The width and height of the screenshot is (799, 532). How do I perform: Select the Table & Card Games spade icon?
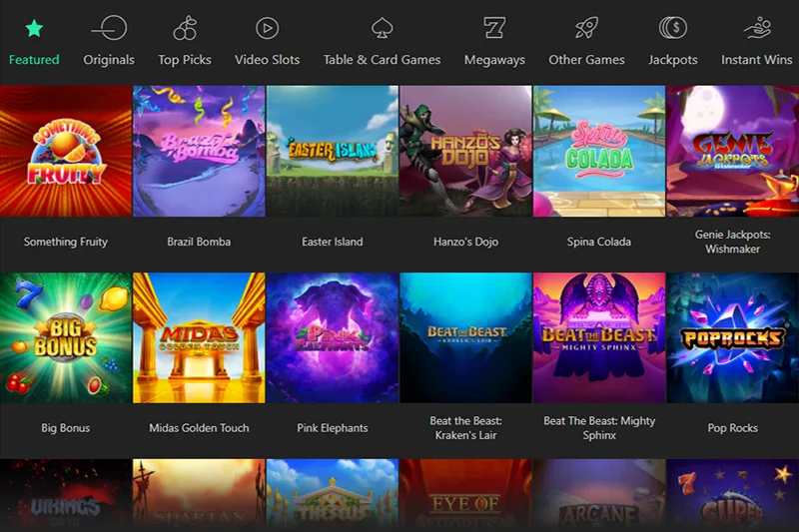(382, 28)
